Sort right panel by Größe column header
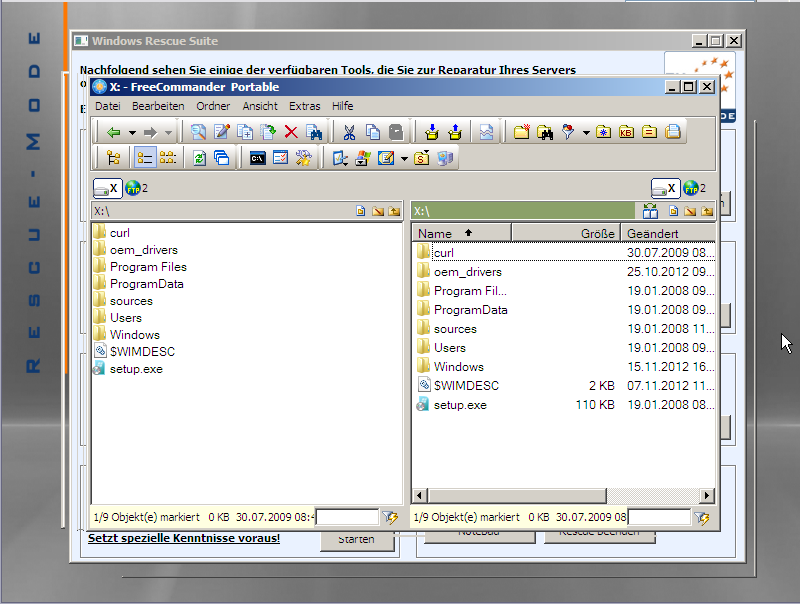The image size is (800, 604). [566, 233]
